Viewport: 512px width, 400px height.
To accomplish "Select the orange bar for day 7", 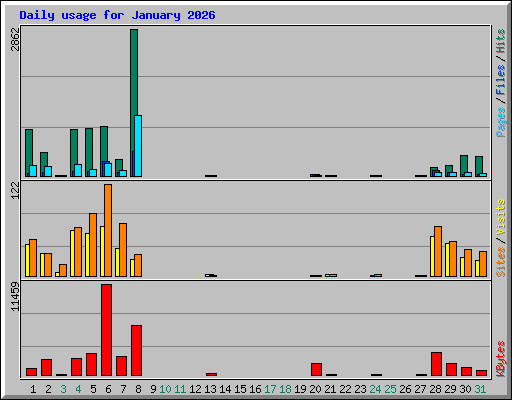I will [x=123, y=250].
